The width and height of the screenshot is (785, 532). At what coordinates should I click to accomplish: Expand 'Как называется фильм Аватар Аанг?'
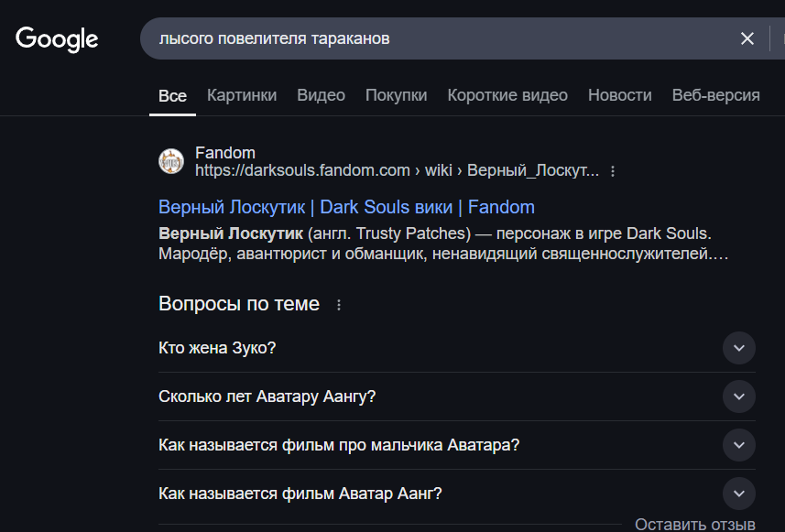(x=739, y=494)
